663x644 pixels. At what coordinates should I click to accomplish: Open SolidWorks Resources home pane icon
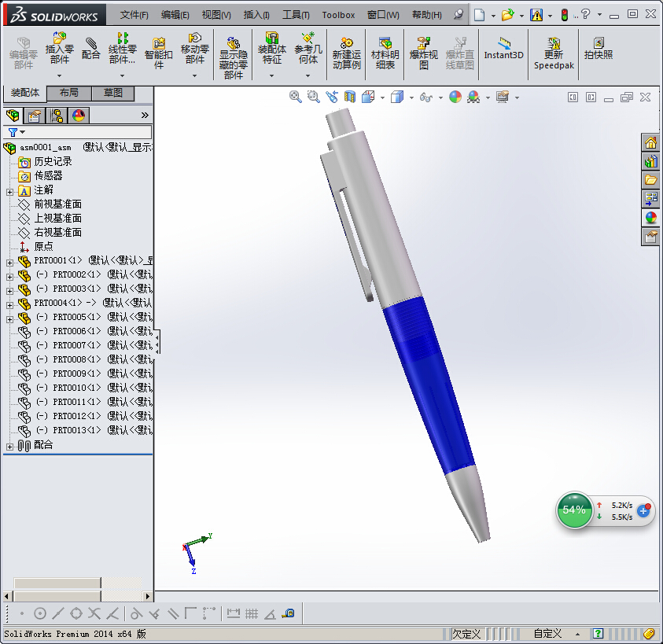(650, 143)
